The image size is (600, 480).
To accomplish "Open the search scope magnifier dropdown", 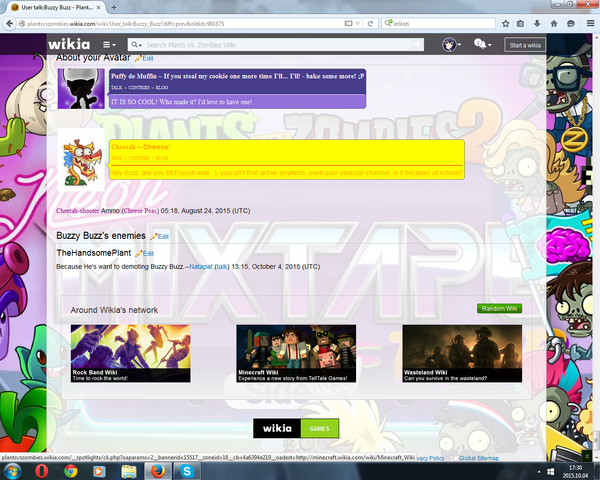I will click(137, 45).
